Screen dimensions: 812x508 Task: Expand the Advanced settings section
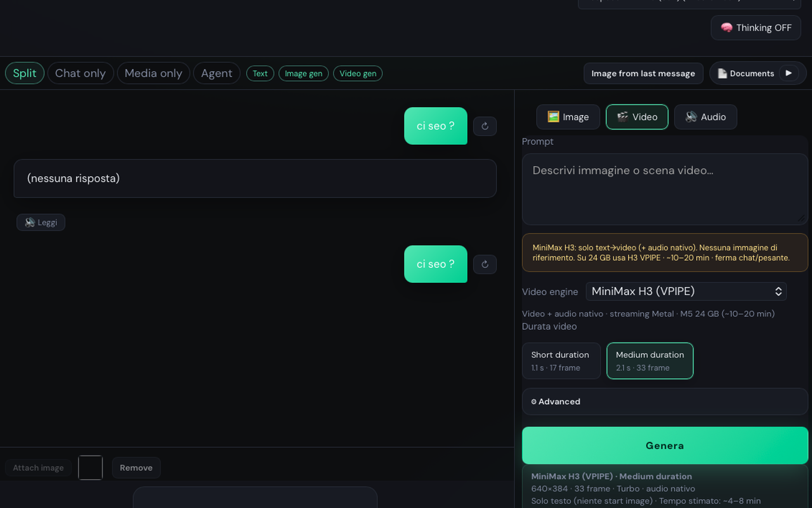click(665, 401)
